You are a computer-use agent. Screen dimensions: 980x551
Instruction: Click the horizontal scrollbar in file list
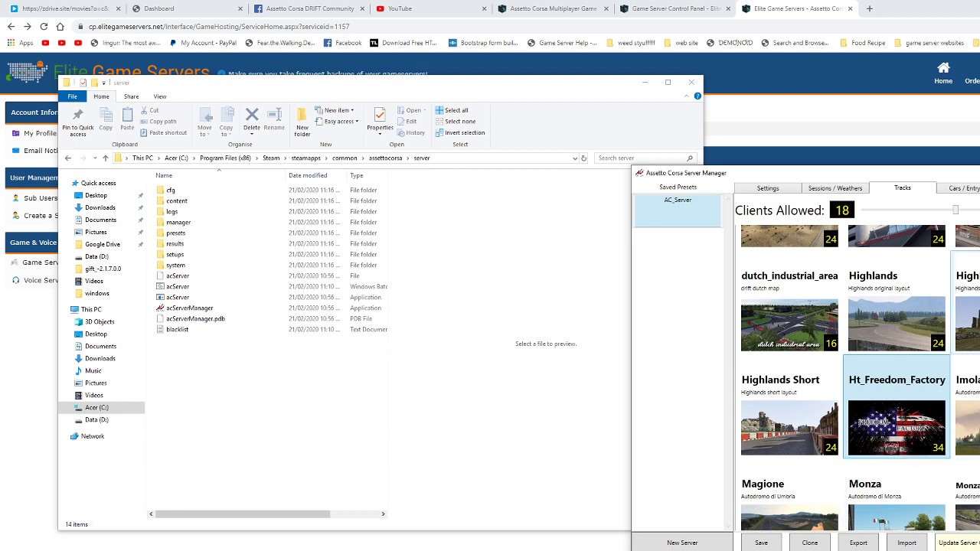point(243,514)
